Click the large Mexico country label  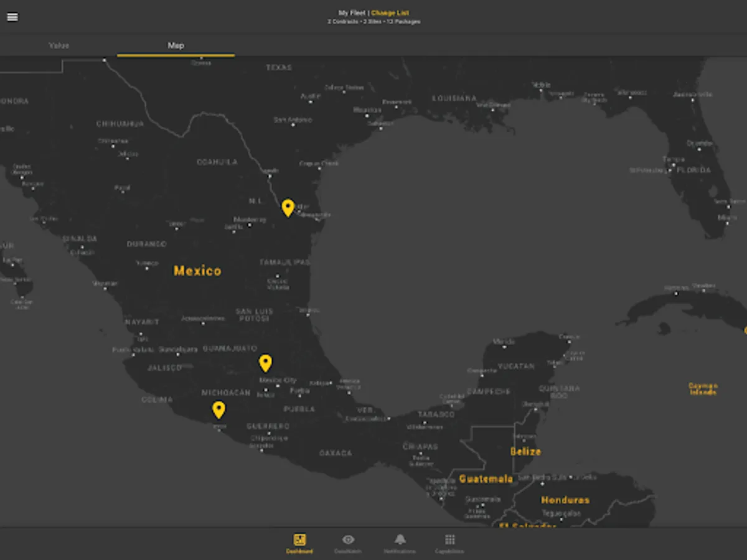(197, 271)
